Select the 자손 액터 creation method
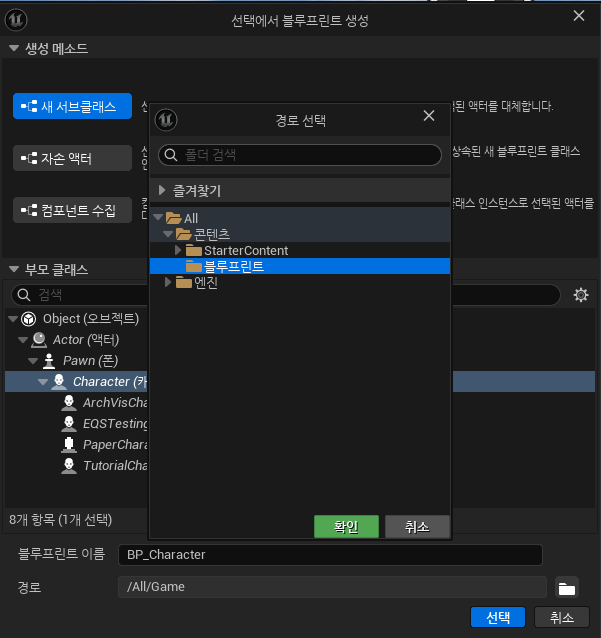 point(72,158)
